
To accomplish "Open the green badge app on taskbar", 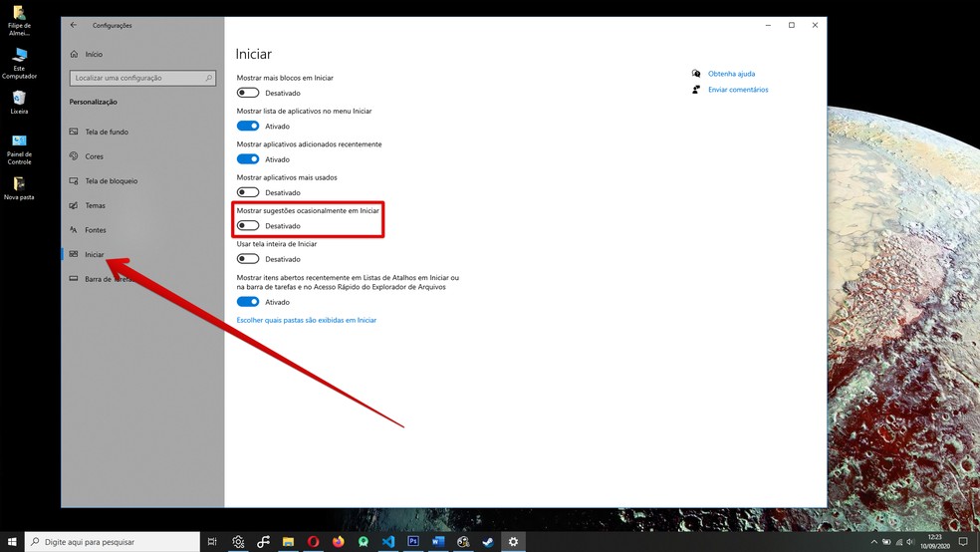I will point(364,541).
